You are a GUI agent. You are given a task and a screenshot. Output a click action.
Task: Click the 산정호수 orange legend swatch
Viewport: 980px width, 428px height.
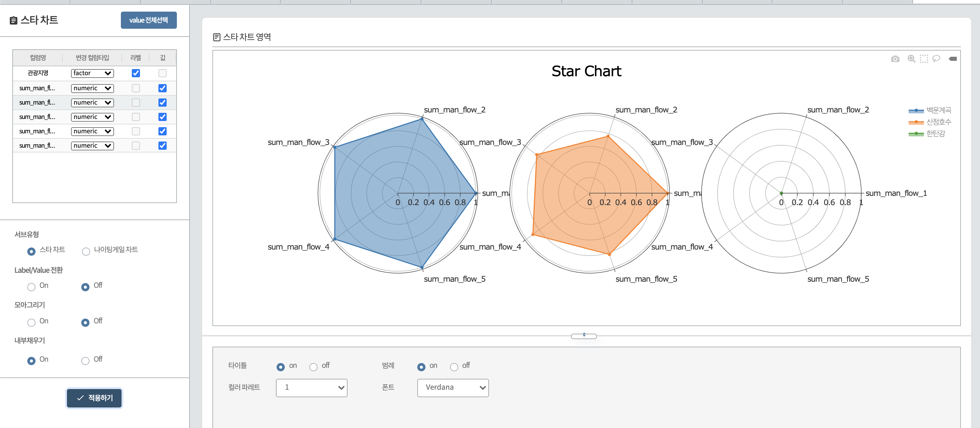tap(916, 122)
